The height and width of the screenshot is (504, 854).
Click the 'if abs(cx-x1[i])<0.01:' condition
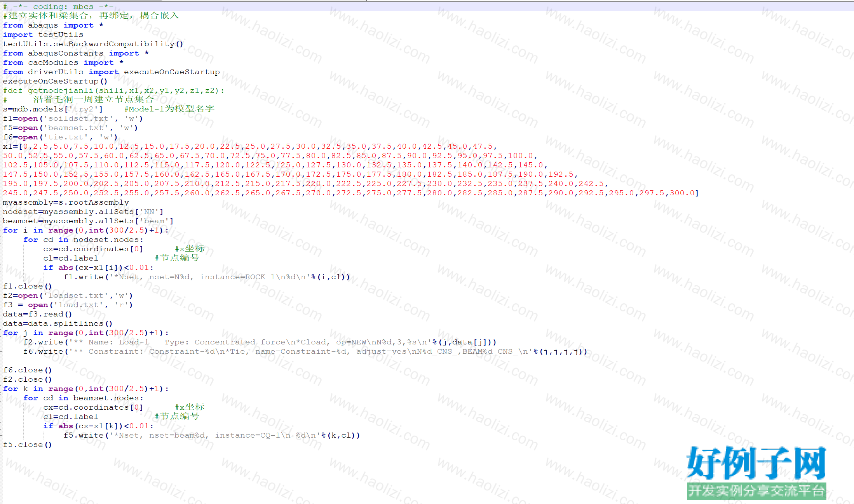(x=98, y=268)
